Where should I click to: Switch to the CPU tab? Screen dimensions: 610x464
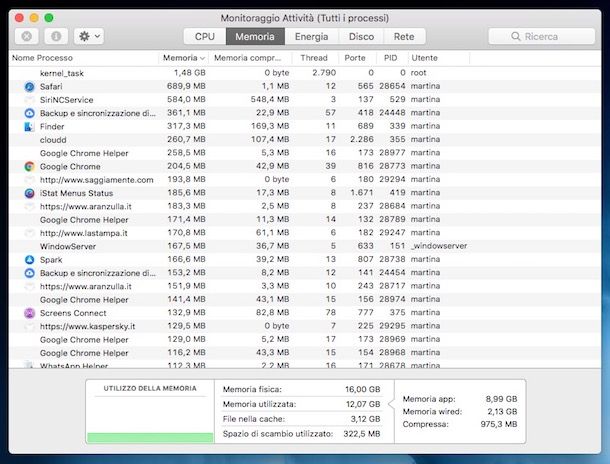click(x=205, y=37)
